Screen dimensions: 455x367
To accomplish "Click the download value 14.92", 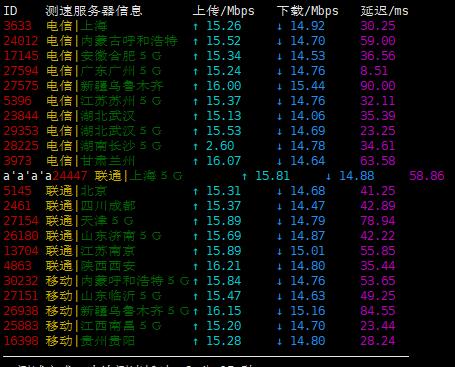I will tap(307, 26).
